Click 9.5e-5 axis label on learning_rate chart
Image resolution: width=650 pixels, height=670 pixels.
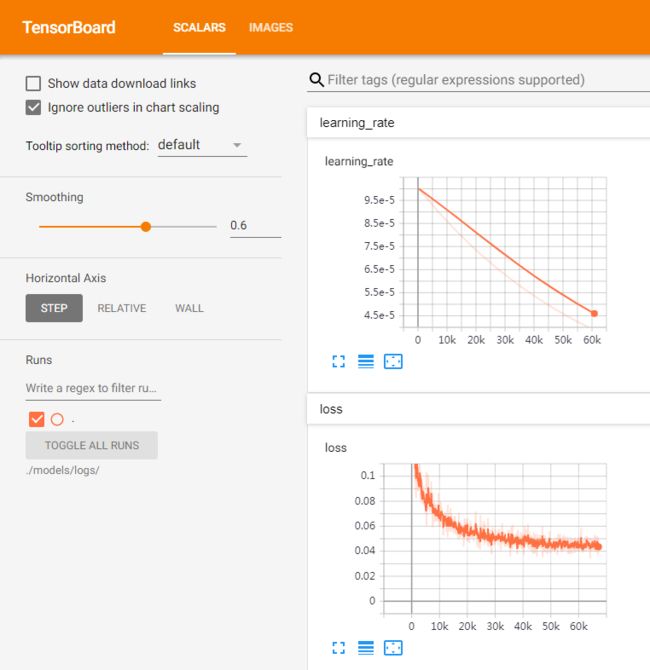click(x=379, y=200)
